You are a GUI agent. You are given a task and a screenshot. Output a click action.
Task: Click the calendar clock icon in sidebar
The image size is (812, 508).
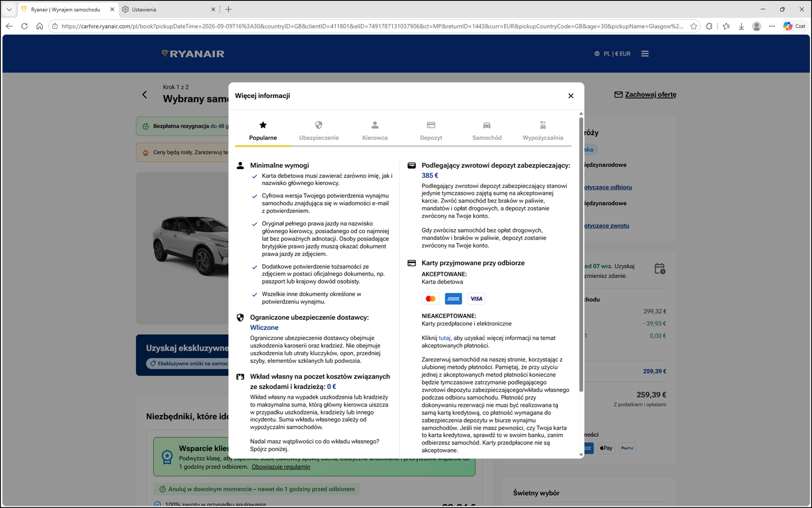click(660, 269)
